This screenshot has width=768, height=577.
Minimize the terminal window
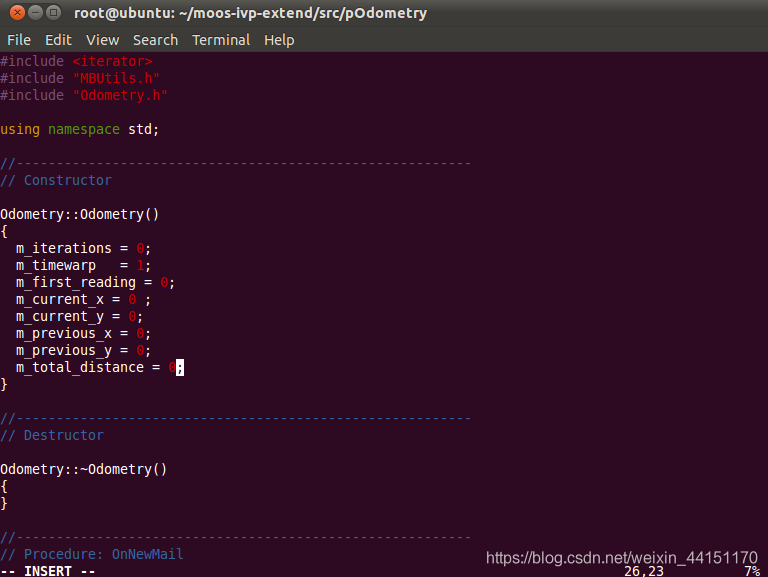[35, 12]
